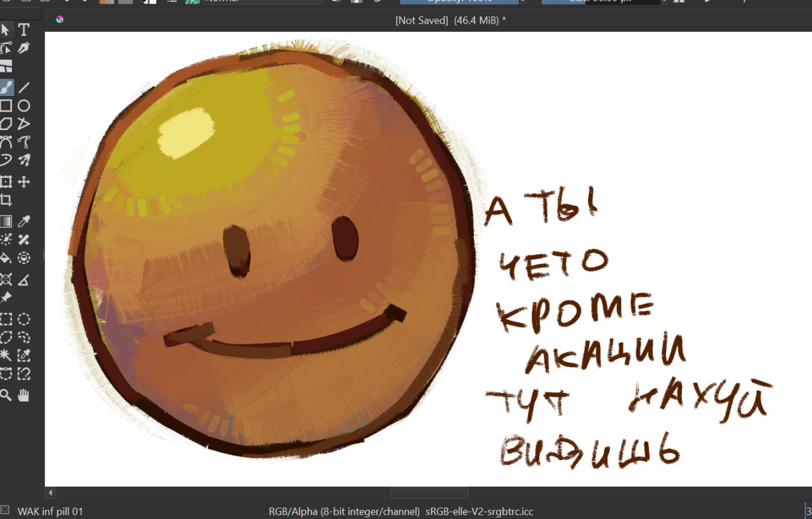
Task: Choose the Ellipse shape tool
Action: point(23,105)
